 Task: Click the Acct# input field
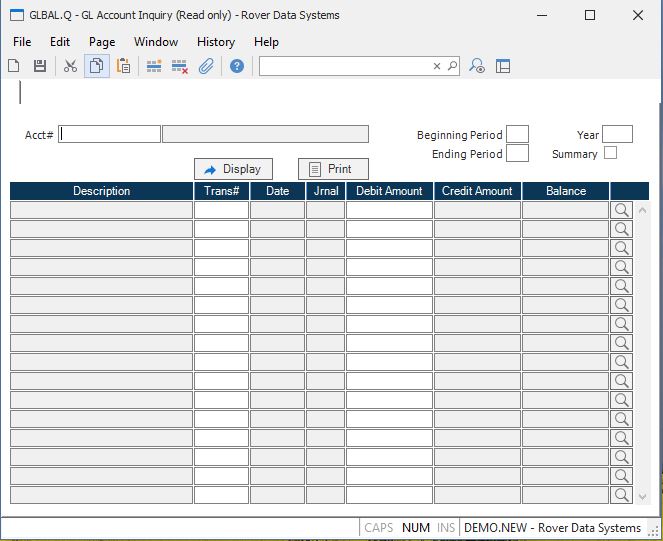tap(110, 134)
